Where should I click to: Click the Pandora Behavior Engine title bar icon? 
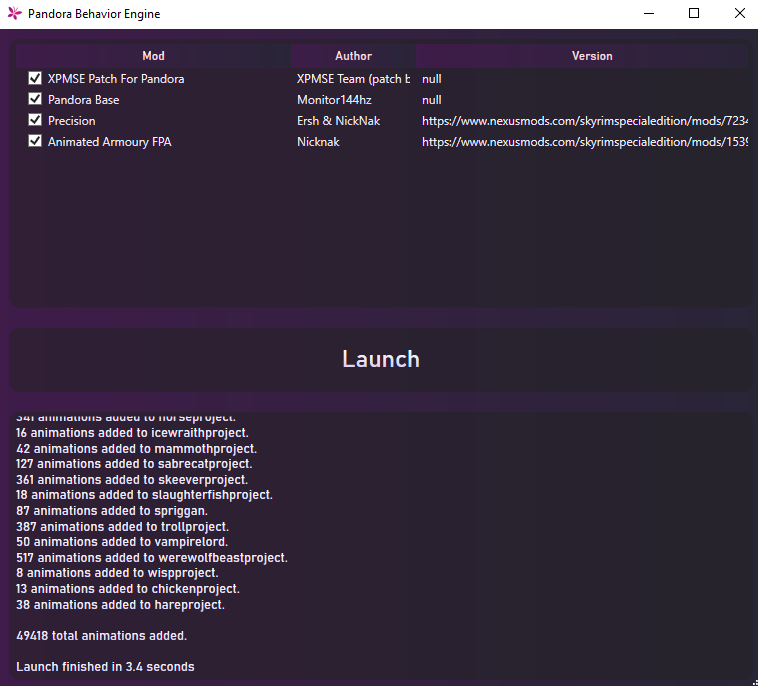tap(14, 14)
